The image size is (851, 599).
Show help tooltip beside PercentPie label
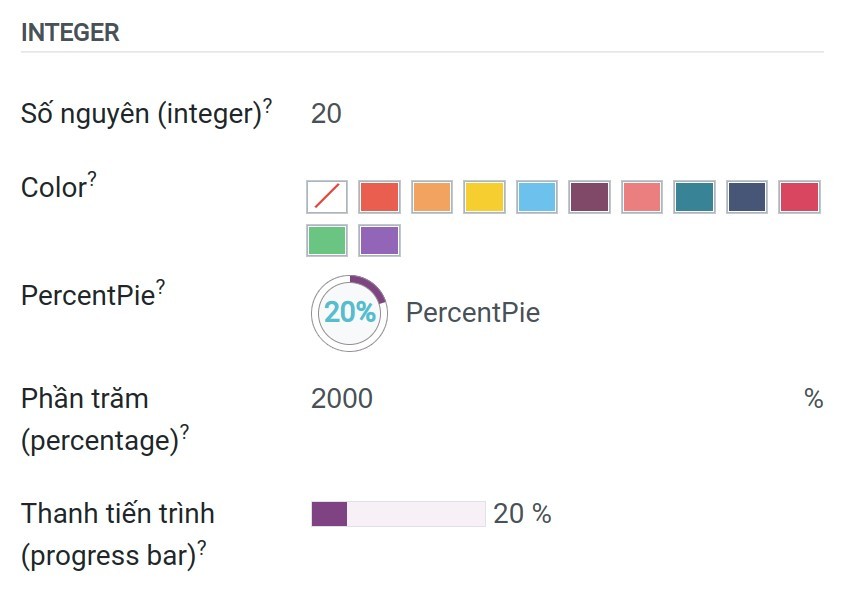point(161,286)
